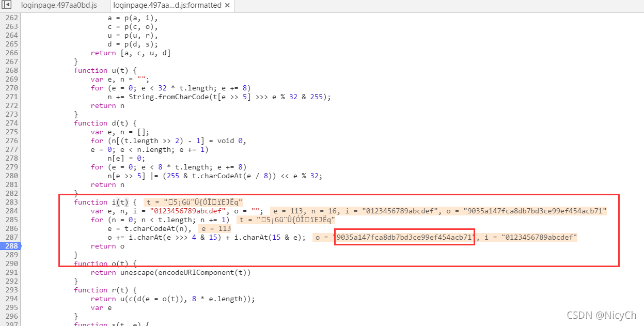644x326 pixels.
Task: Set a breakpoint on line 286
Action: coord(11,228)
